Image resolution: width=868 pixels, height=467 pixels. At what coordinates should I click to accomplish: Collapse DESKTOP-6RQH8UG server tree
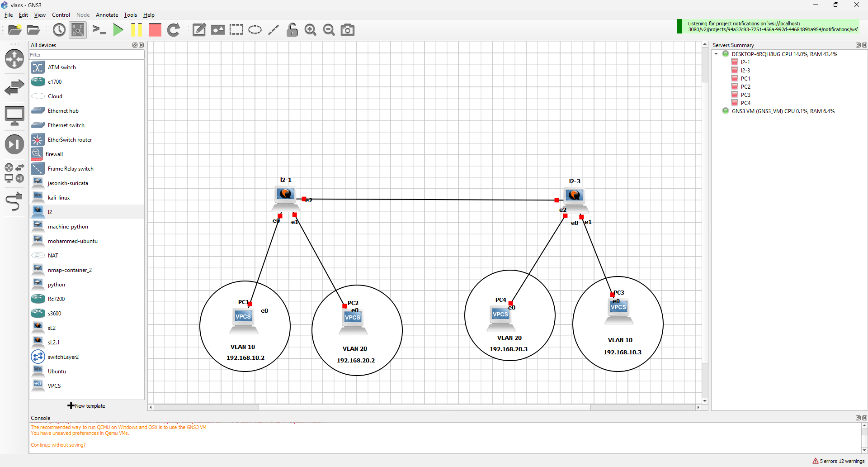coord(716,54)
